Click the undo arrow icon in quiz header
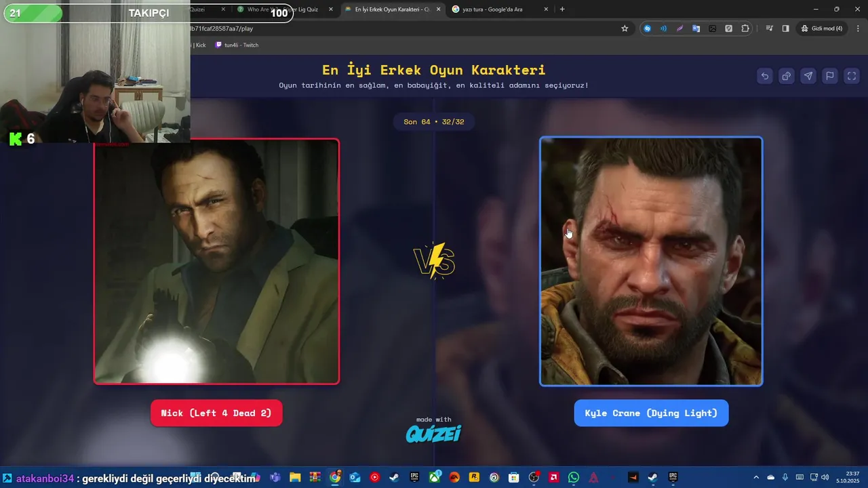This screenshot has width=868, height=488. pyautogui.click(x=765, y=76)
